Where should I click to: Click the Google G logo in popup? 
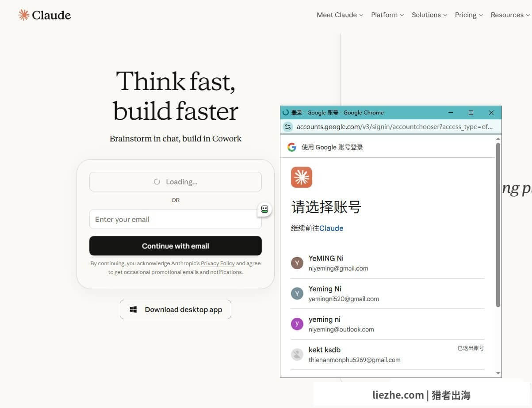291,147
